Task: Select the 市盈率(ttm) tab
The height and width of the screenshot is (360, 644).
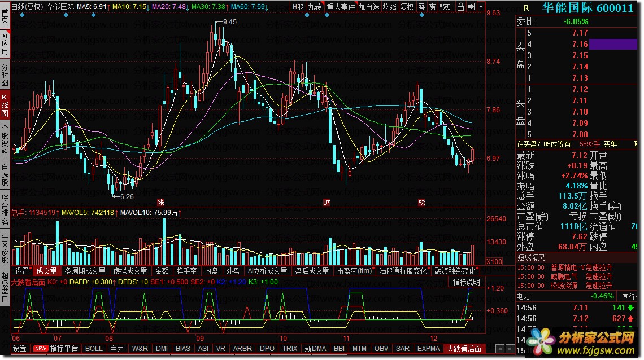Action: tap(354, 271)
